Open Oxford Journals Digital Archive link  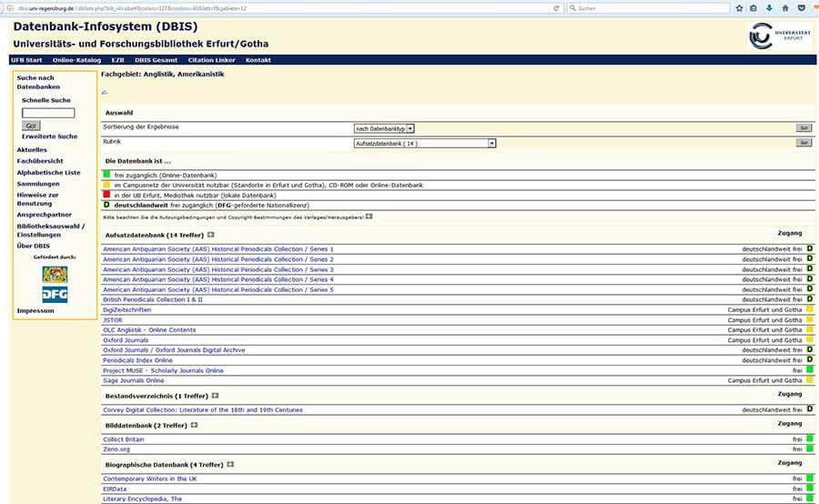[174, 350]
